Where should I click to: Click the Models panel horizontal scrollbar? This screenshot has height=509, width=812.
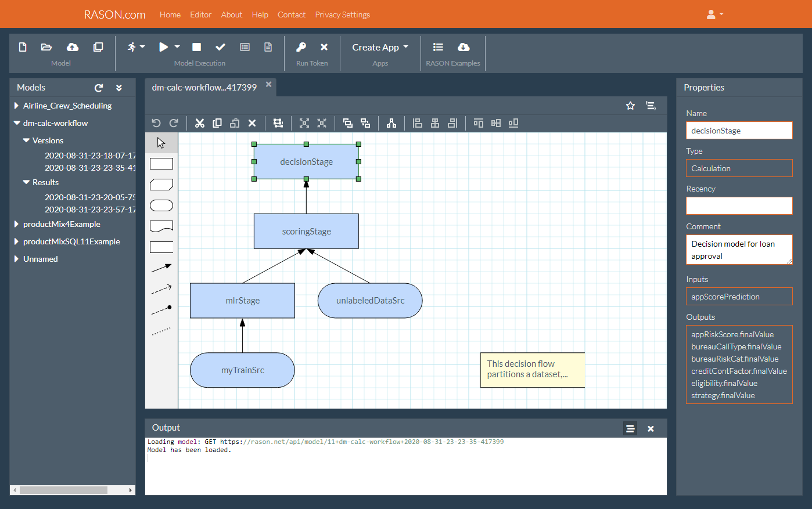pyautogui.click(x=64, y=490)
